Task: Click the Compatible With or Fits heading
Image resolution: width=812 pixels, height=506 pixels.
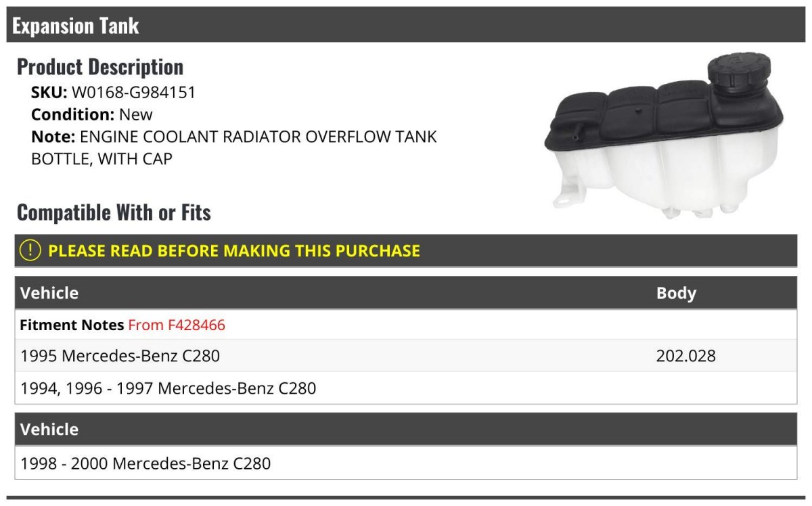Action: click(x=114, y=212)
